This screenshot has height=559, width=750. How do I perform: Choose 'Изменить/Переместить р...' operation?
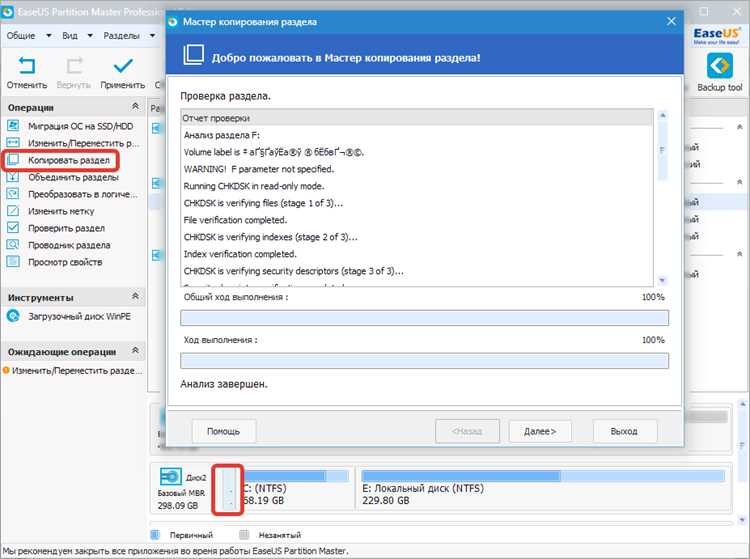click(83, 143)
